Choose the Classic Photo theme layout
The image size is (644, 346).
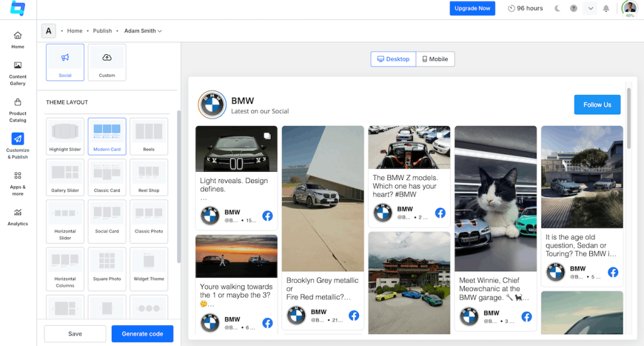point(148,221)
